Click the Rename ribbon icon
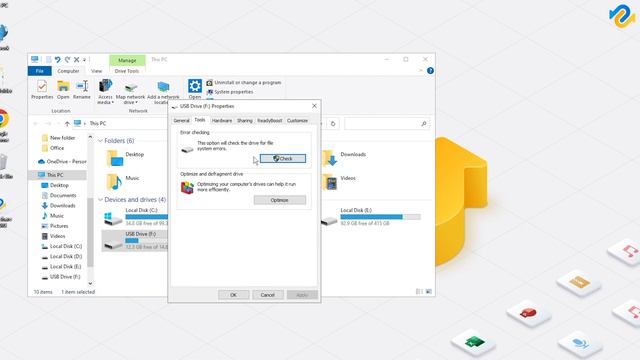The width and height of the screenshot is (640, 360). (x=82, y=90)
